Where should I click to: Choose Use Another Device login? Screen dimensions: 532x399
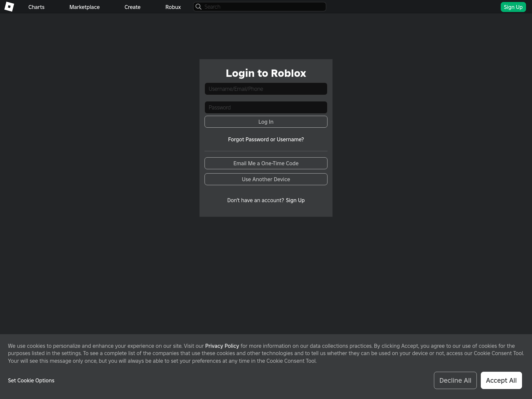point(266,179)
